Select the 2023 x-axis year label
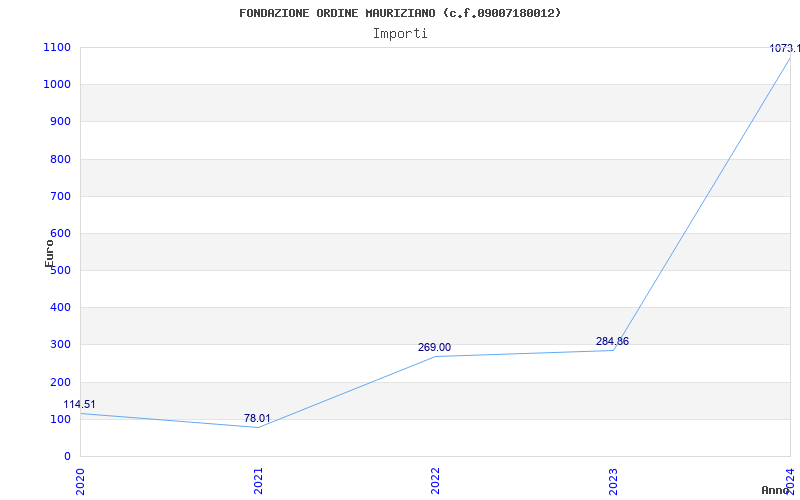Screen dimensions: 800x500 click(x=613, y=482)
